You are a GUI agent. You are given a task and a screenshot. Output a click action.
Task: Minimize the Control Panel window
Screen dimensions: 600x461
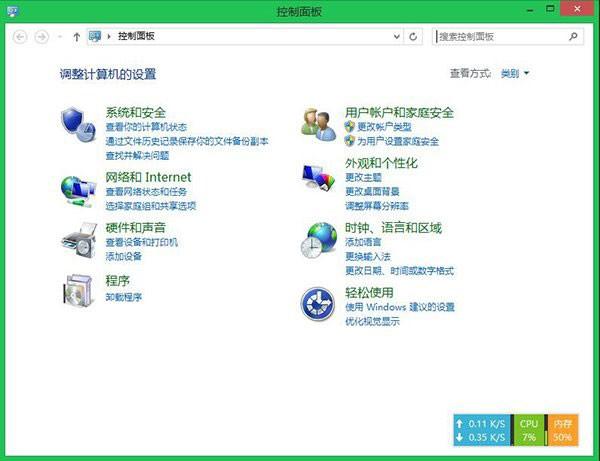pyautogui.click(x=530, y=9)
